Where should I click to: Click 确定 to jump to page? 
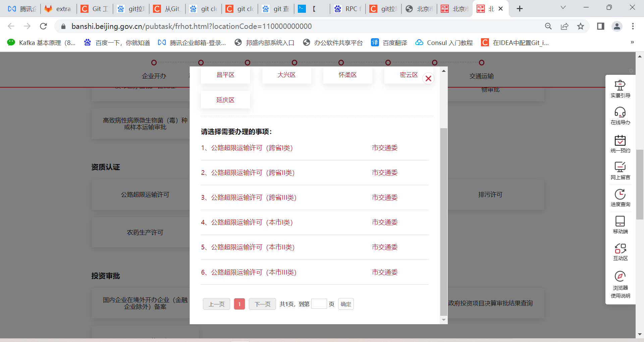click(x=346, y=304)
